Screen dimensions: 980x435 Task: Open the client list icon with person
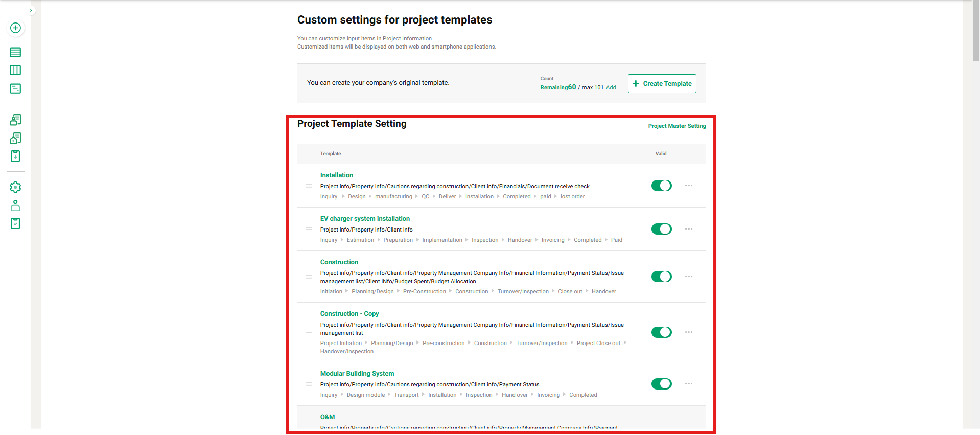(16, 120)
